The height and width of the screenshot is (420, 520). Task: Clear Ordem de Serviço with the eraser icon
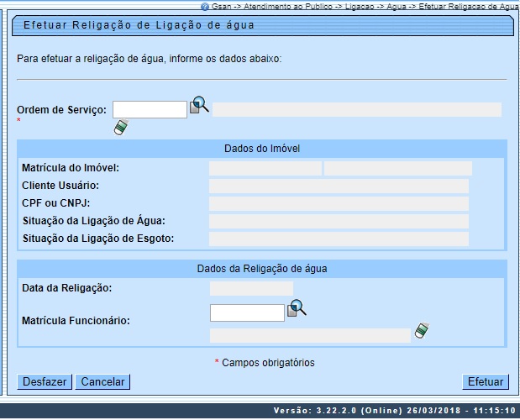(121, 127)
